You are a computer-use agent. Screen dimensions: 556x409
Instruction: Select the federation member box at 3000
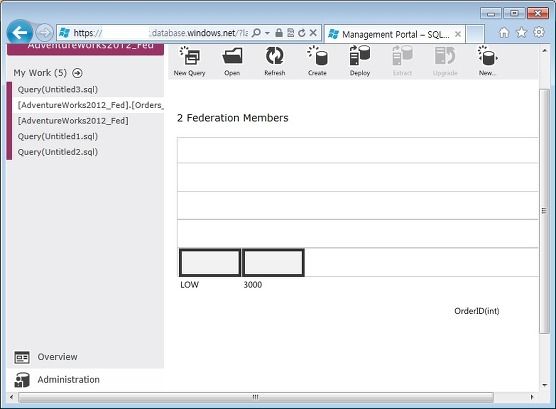(x=273, y=262)
